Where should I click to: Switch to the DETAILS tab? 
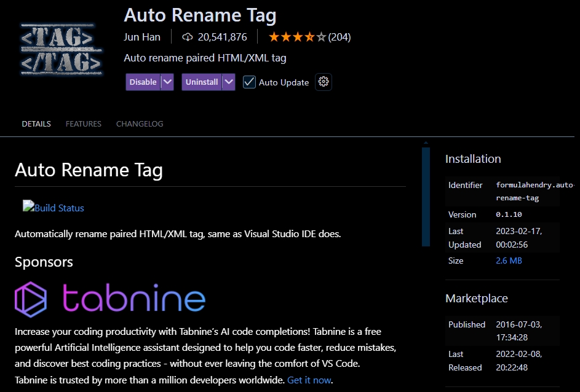point(36,123)
